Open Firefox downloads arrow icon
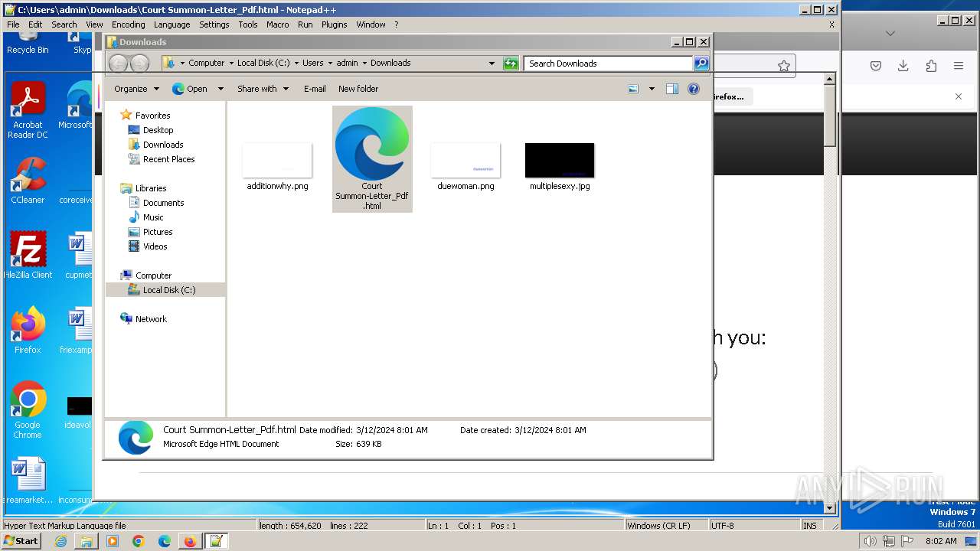Viewport: 980px width, 551px height. 903,66
